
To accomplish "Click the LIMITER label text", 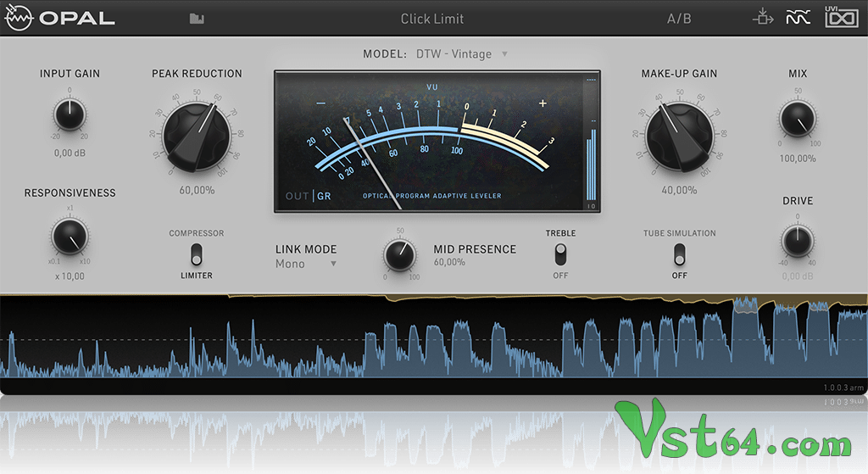I will 197,276.
